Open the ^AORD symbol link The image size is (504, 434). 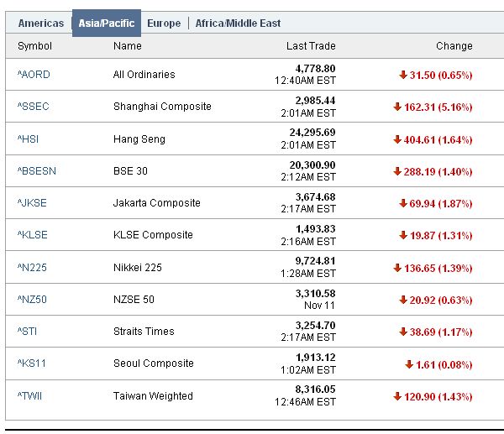[x=34, y=75]
